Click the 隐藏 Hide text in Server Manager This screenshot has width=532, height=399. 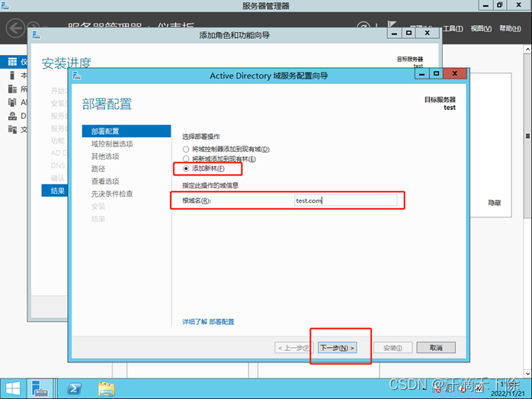tap(495, 203)
